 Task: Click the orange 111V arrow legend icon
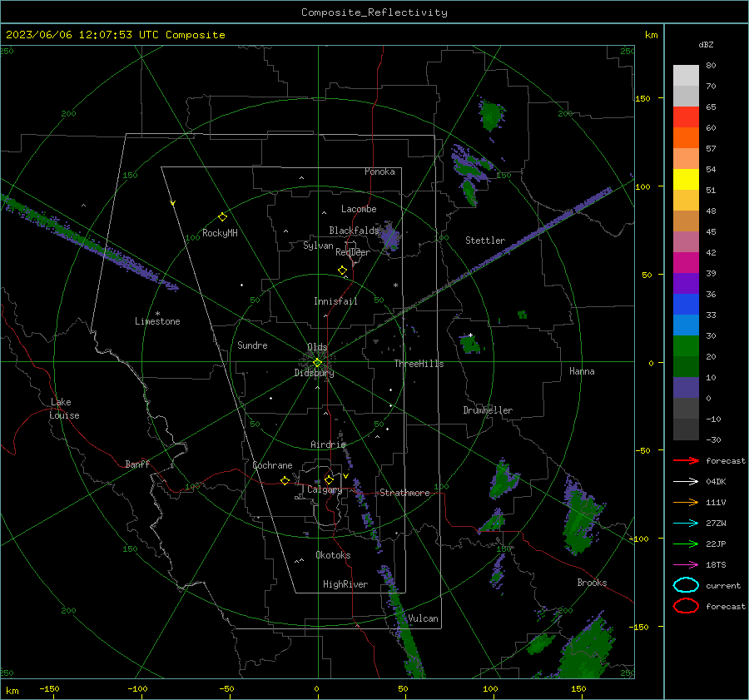[x=686, y=502]
